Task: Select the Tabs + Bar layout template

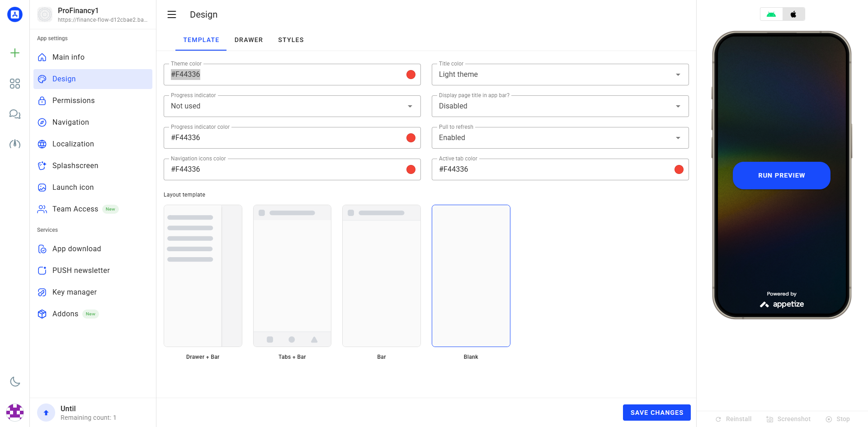Action: click(x=292, y=276)
